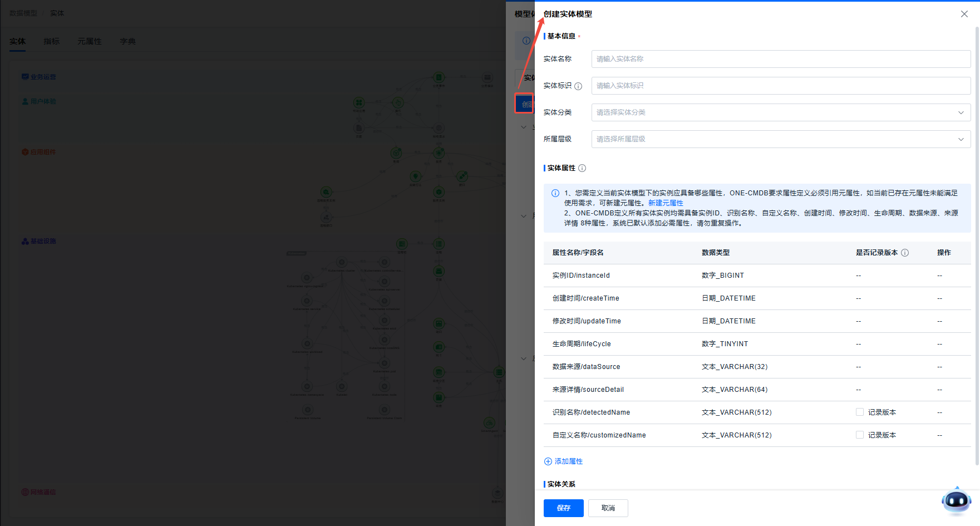Viewport: 980px width, 526px height.
Task: Click the 取消 button
Action: pos(608,508)
